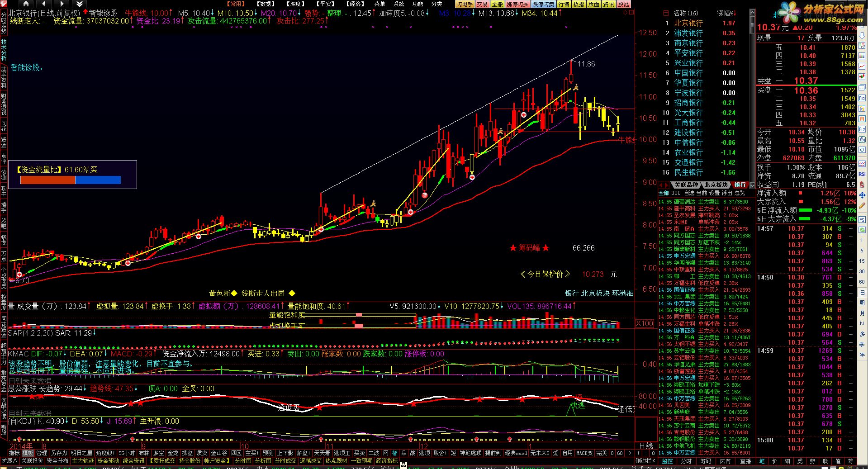
Task: Click the 交易 toolbar button
Action: (482, 4)
